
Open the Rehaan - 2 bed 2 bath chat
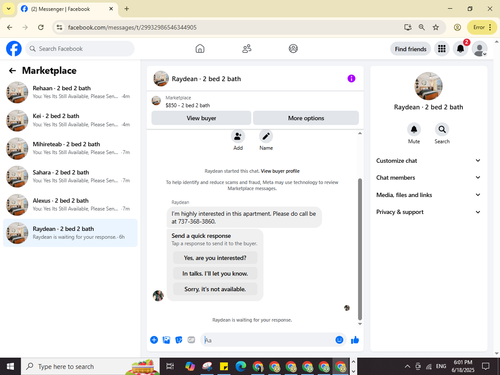pyautogui.click(x=70, y=92)
